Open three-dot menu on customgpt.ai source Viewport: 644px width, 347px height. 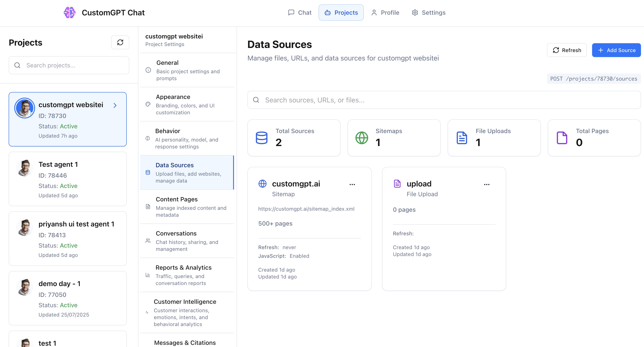click(352, 184)
